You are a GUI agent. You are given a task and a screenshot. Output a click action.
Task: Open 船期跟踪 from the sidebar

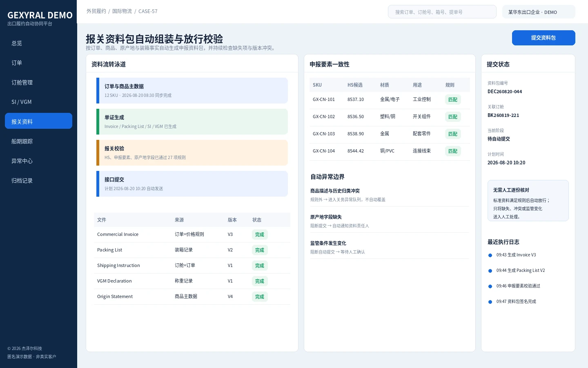38,141
